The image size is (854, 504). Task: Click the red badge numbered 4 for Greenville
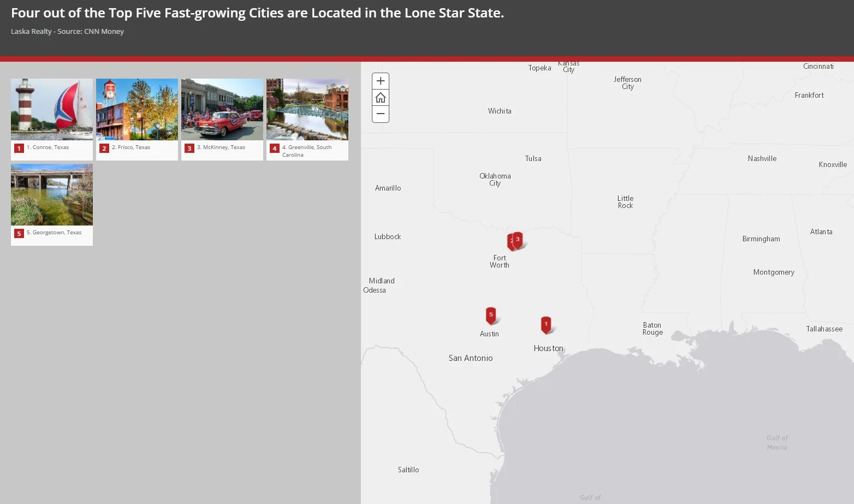(x=274, y=148)
